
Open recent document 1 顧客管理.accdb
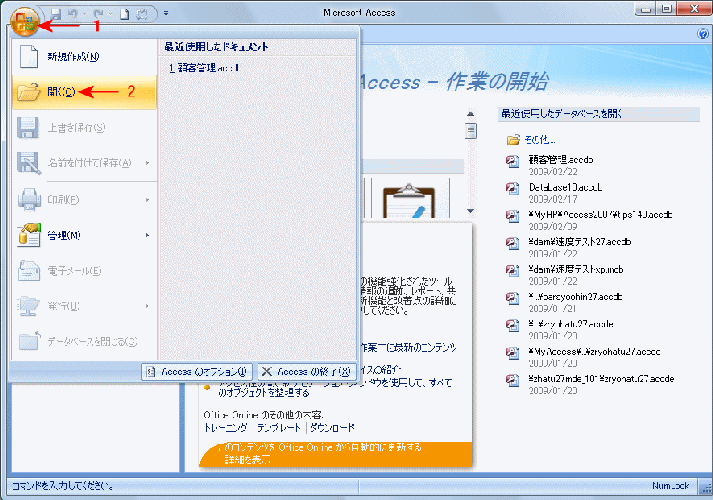(x=204, y=68)
